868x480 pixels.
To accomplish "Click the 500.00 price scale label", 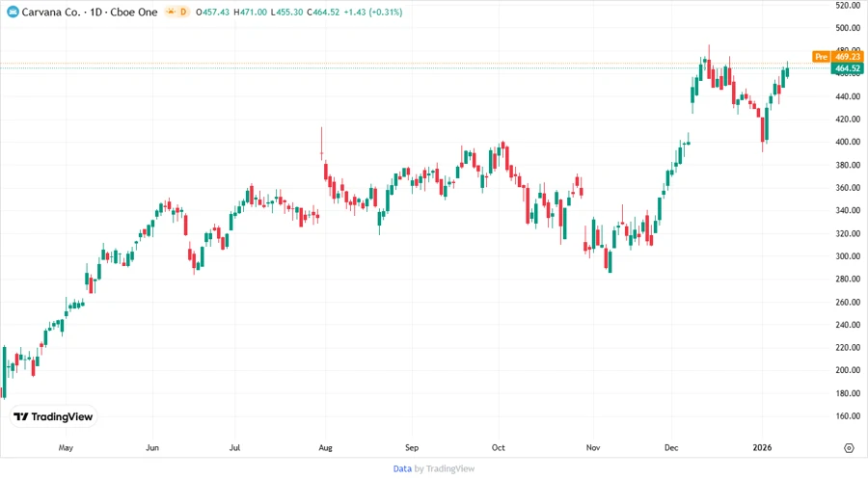I will tap(848, 28).
